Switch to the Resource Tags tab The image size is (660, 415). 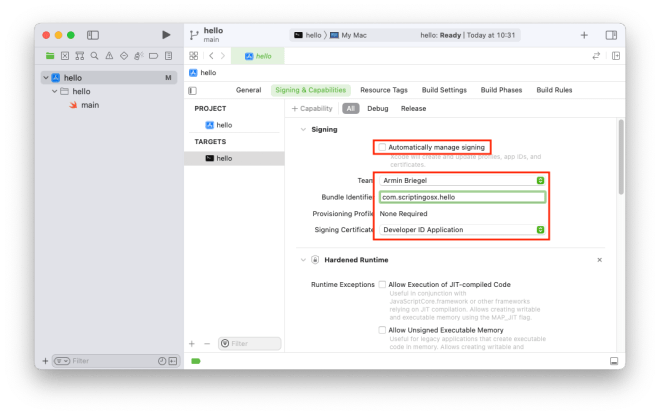384,90
